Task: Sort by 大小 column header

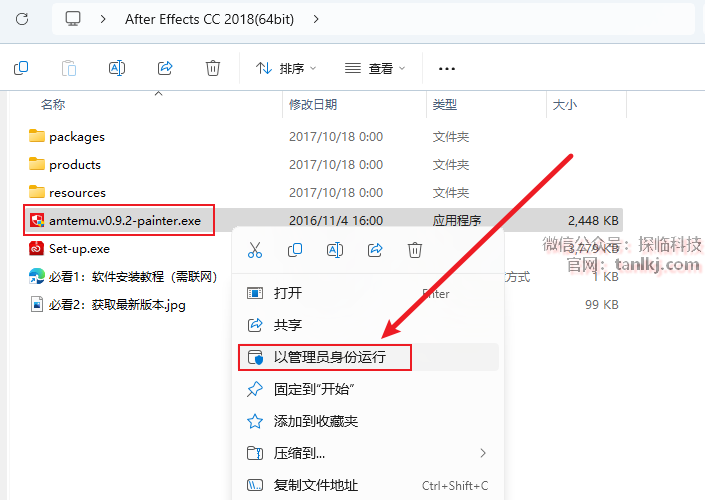Action: click(565, 105)
